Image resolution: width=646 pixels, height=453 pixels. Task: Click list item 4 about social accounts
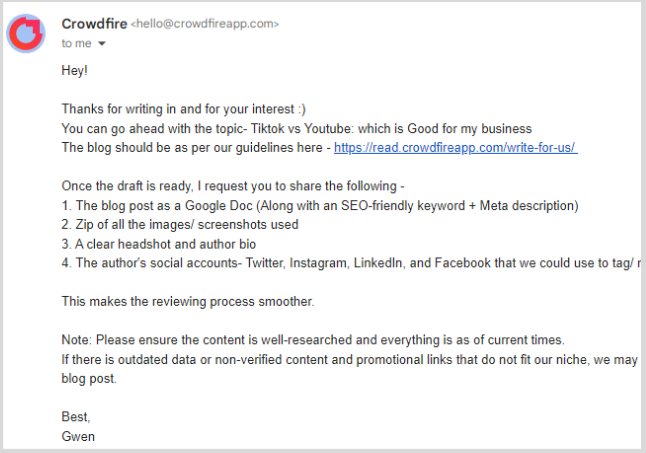click(351, 263)
